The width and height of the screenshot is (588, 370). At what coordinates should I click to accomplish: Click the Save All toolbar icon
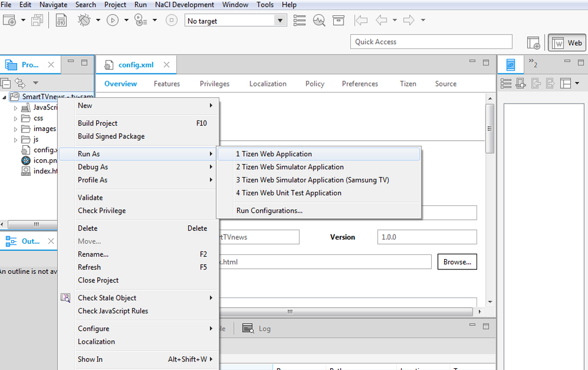(37, 20)
